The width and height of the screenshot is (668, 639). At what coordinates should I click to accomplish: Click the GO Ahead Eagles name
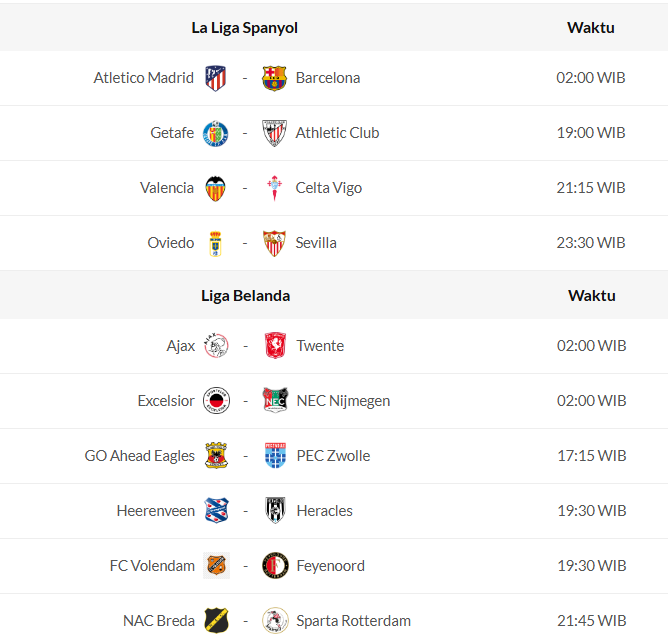point(140,456)
